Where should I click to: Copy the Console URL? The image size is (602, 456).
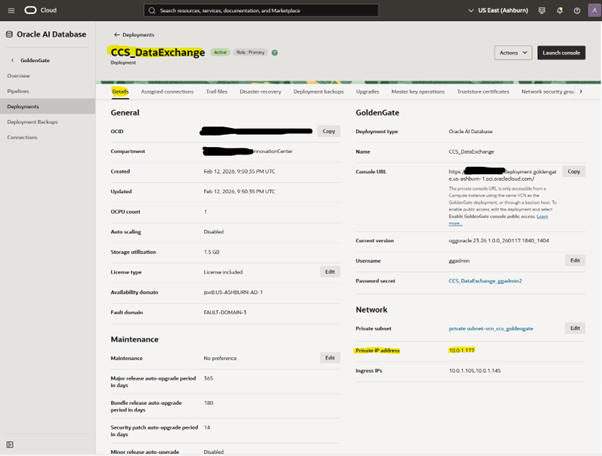(x=574, y=171)
